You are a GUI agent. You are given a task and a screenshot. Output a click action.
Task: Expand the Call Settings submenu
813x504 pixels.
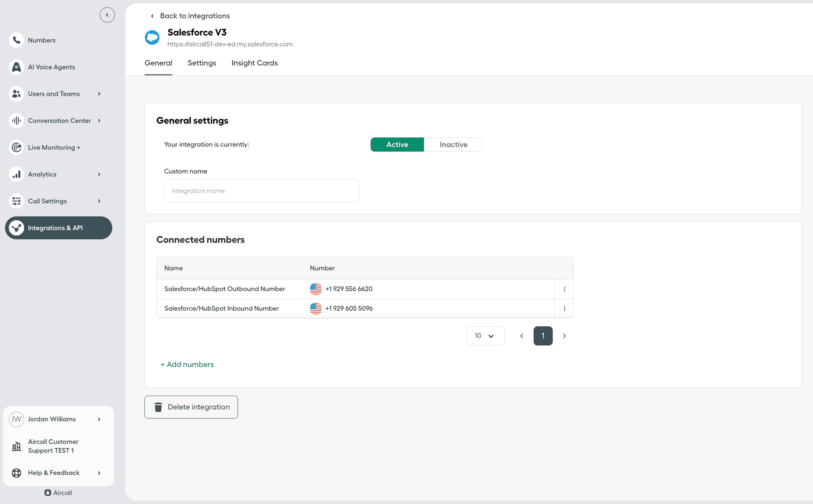click(x=99, y=201)
